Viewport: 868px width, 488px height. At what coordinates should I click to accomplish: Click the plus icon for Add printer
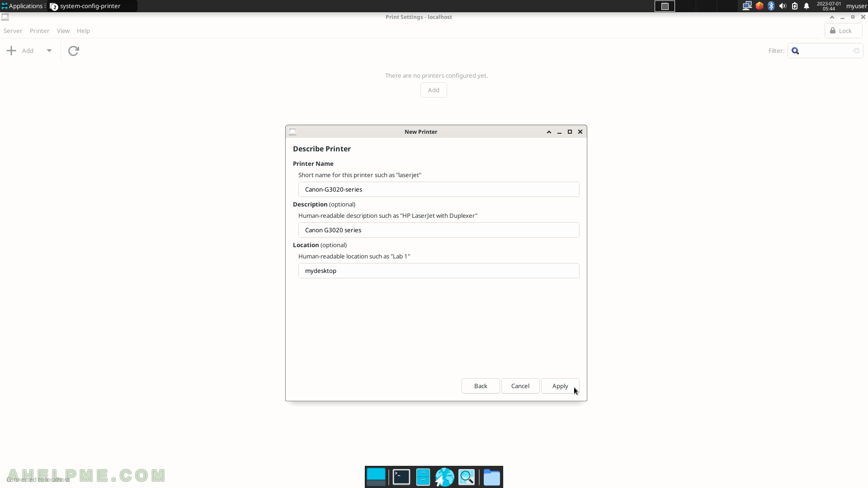pyautogui.click(x=11, y=51)
